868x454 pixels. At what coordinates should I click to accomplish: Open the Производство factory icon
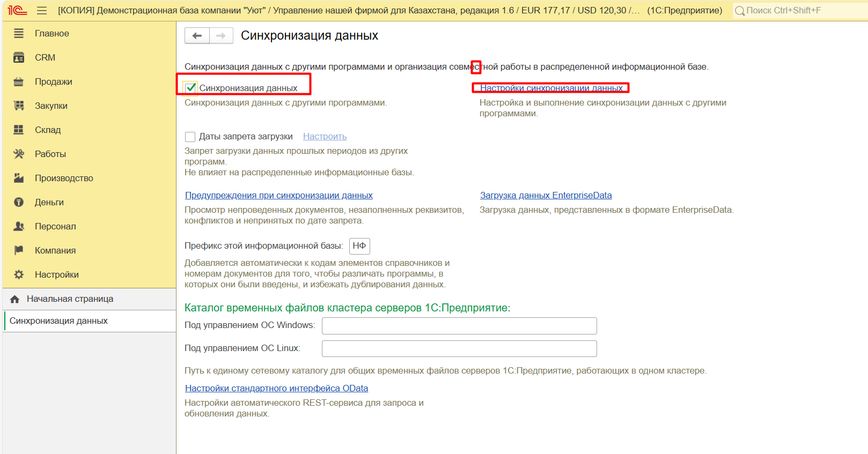[x=19, y=178]
